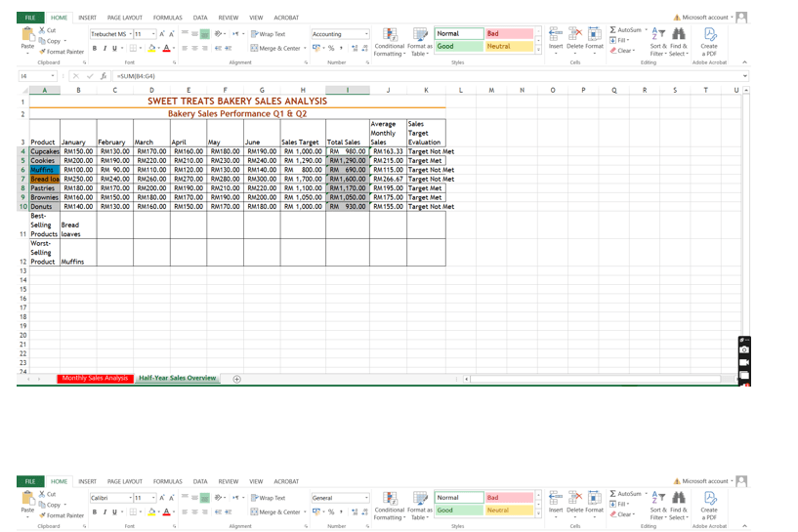
Task: Collapse the ribbon in the upper Excel window
Action: [x=744, y=62]
